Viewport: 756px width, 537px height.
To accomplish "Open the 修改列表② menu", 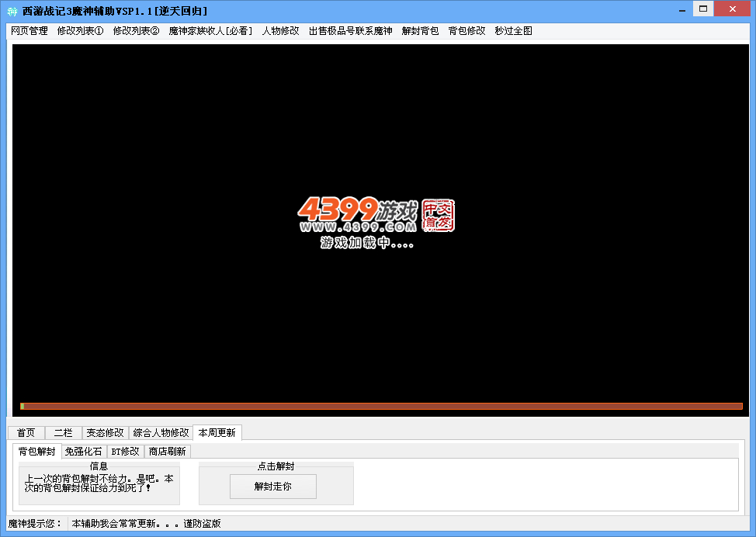I will pyautogui.click(x=137, y=31).
